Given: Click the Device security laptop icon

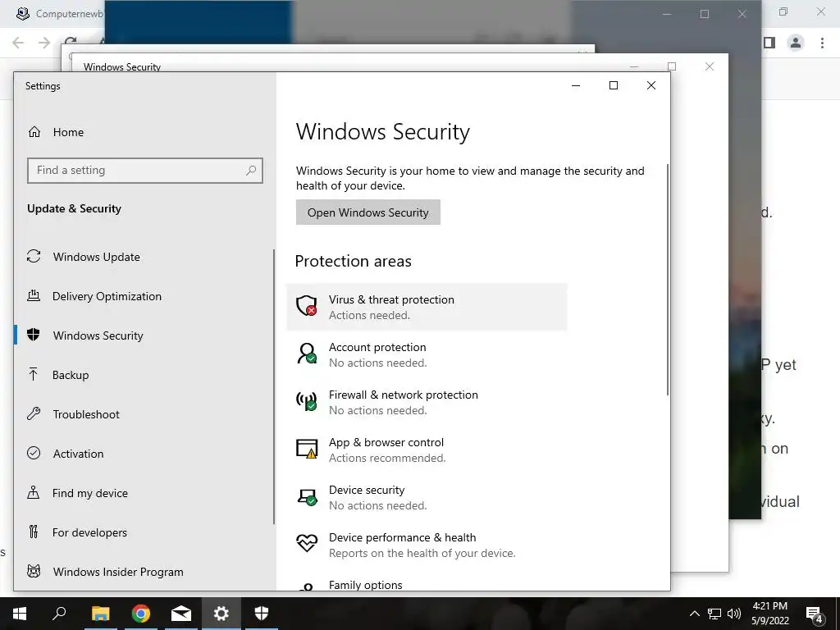Looking at the screenshot, I should pyautogui.click(x=308, y=497).
